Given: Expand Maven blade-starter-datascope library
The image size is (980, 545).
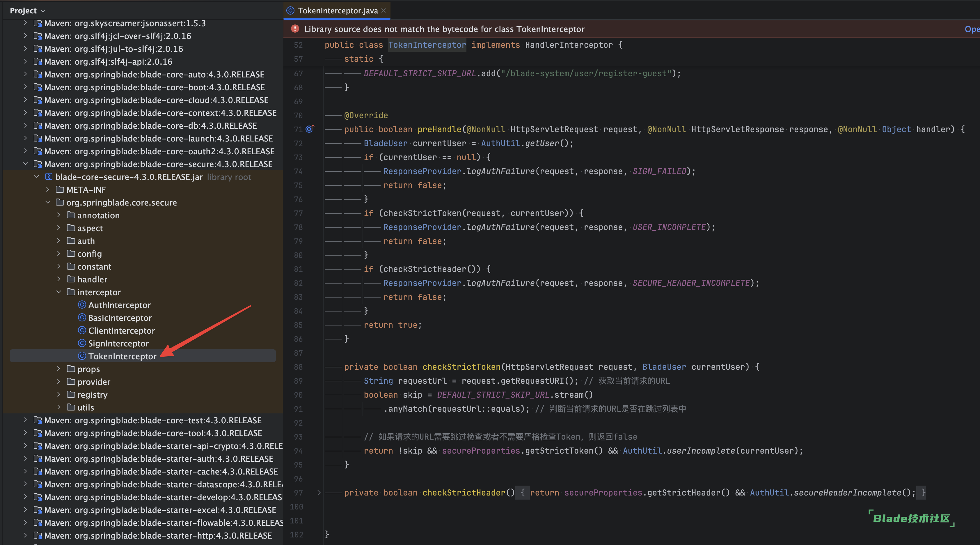Looking at the screenshot, I should tap(26, 484).
